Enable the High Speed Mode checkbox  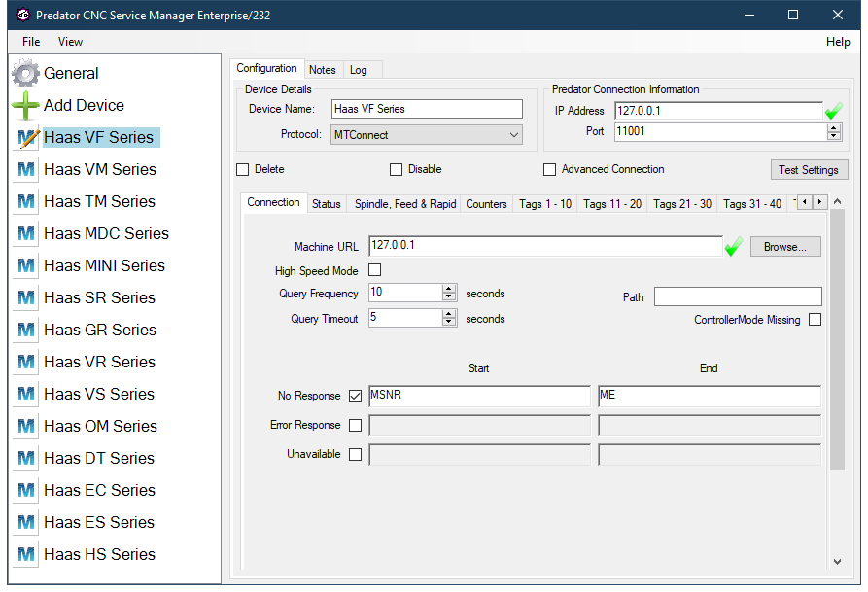point(374,271)
